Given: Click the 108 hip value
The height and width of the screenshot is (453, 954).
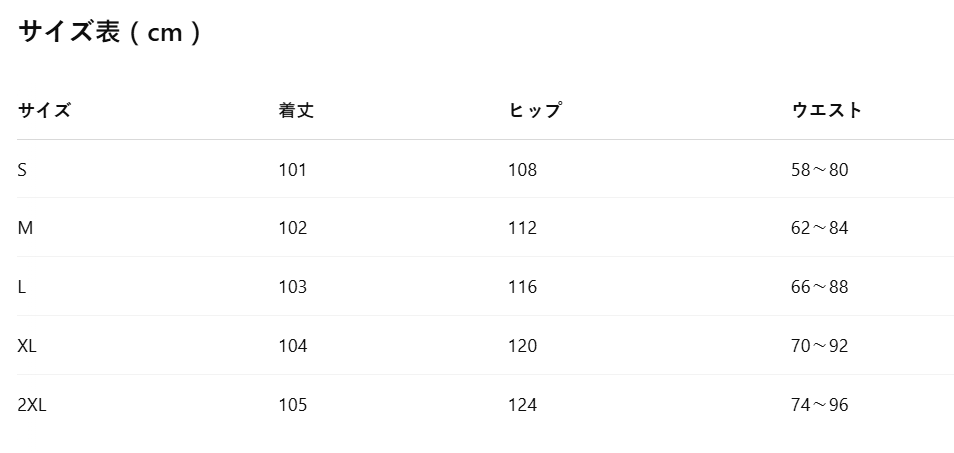Looking at the screenshot, I should pyautogui.click(x=523, y=170).
